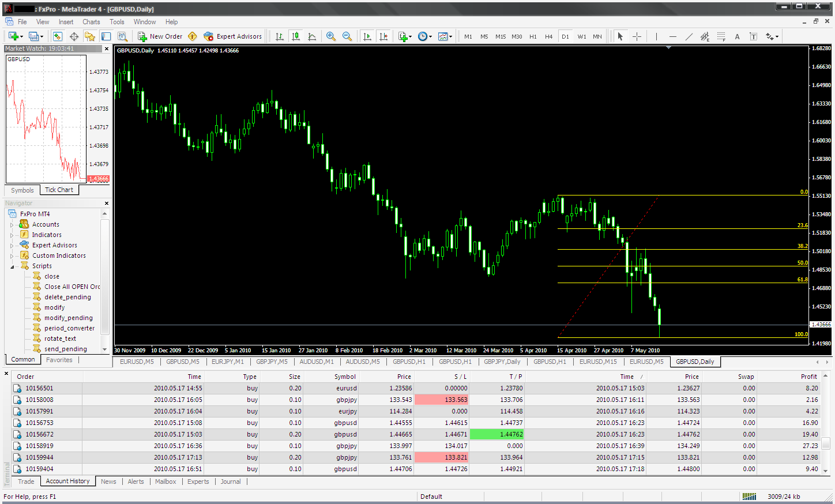Collapse the Scripts tree node
The width and height of the screenshot is (835, 504).
click(x=12, y=266)
